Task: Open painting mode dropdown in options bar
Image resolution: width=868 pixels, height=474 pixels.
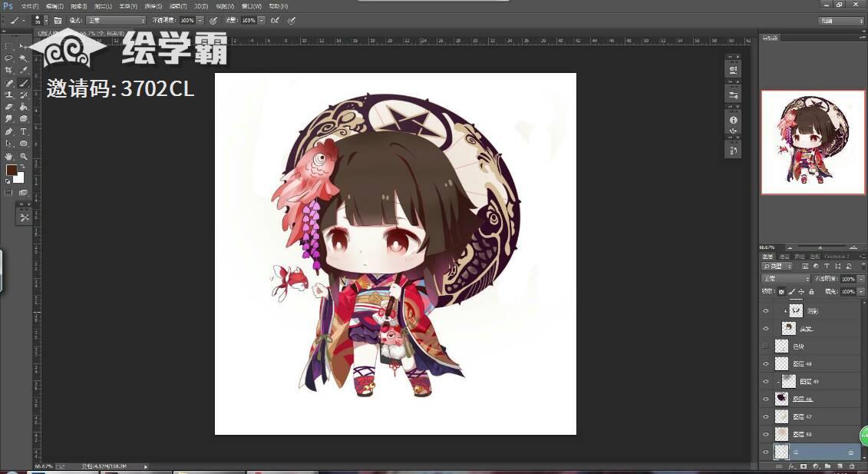Action: [116, 21]
